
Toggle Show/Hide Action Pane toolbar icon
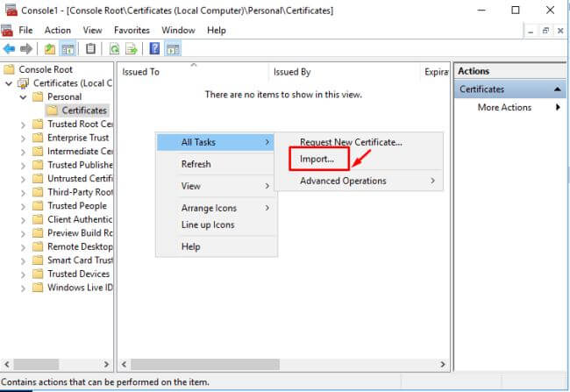pos(173,49)
